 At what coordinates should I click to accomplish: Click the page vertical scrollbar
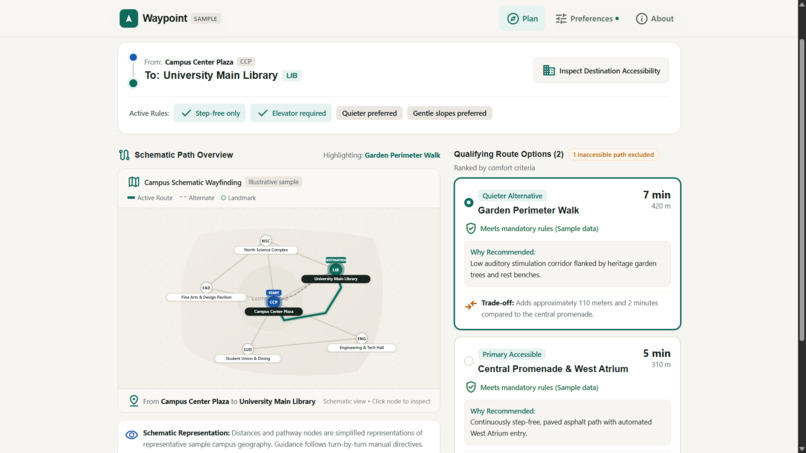(802, 190)
